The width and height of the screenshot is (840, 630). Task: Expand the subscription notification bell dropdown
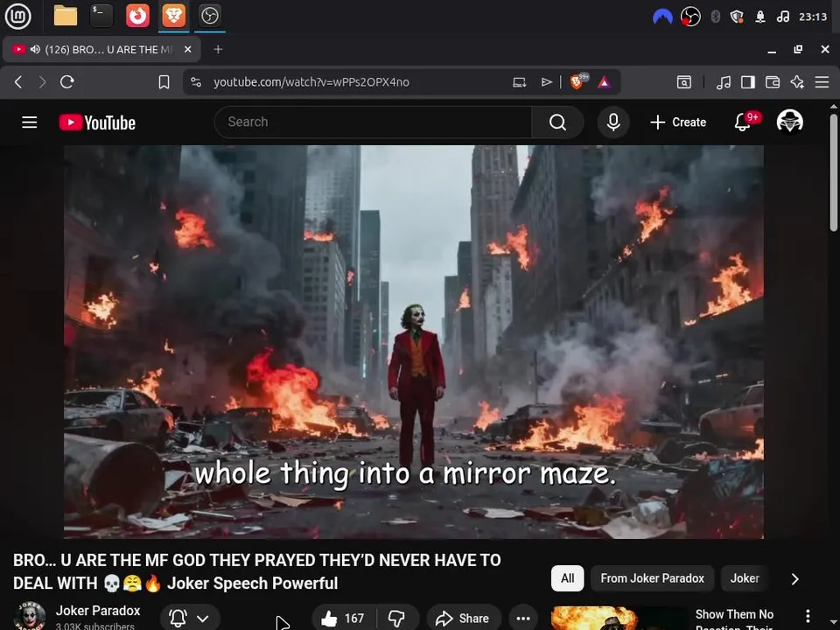[x=190, y=619]
